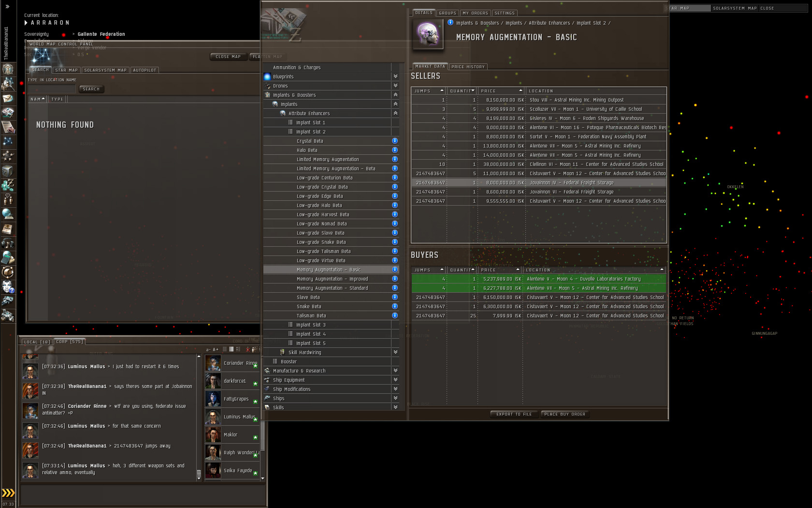Click the chat message scroll-up arrow

(199, 357)
